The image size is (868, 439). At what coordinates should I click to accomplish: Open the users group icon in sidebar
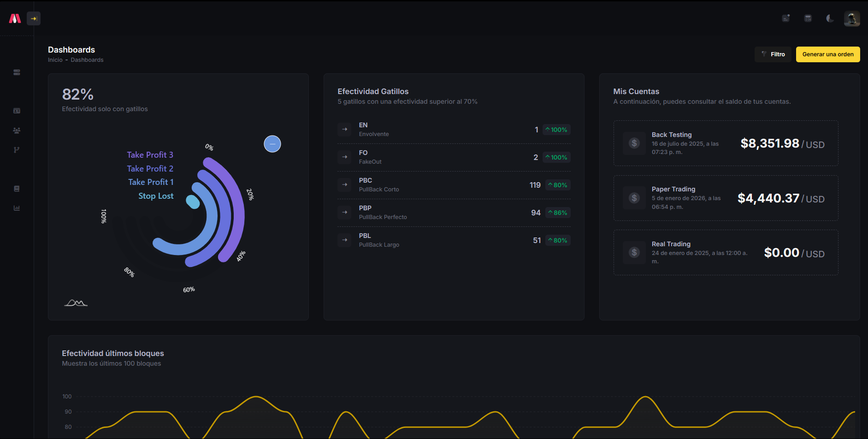point(17,131)
